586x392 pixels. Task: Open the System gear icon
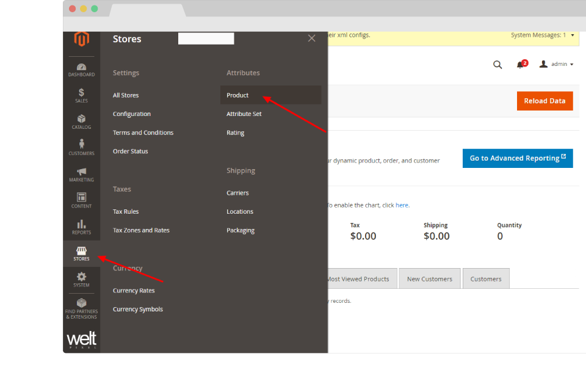[81, 280]
